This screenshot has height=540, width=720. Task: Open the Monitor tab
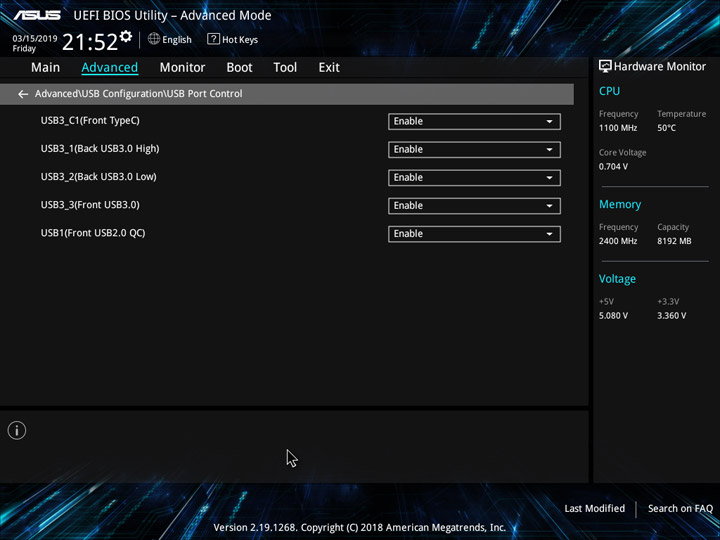(x=182, y=68)
